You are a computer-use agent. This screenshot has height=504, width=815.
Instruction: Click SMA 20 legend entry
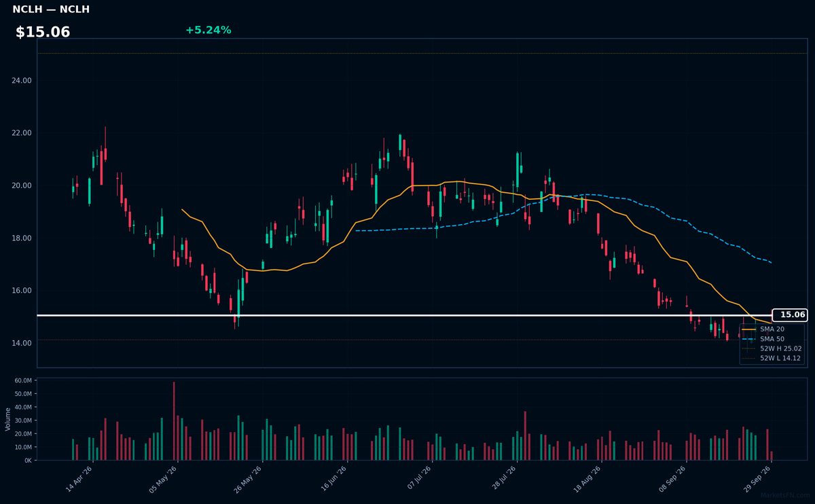pos(772,329)
